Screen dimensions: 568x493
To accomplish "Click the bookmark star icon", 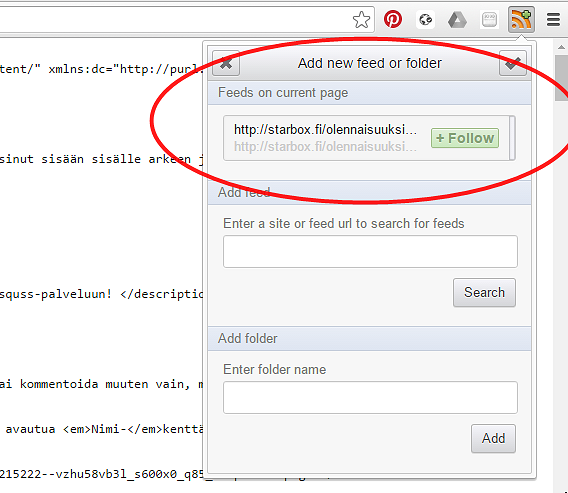I will 361,20.
